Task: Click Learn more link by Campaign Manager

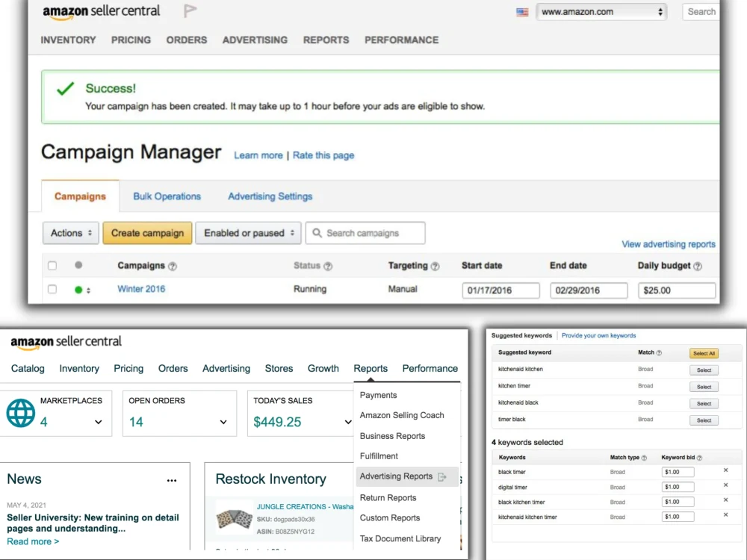Action: pos(258,155)
